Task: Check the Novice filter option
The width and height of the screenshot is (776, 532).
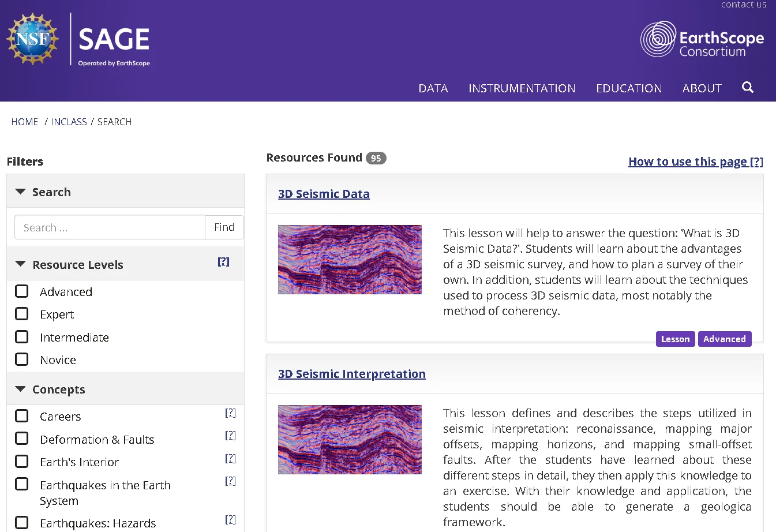Action: point(21,359)
